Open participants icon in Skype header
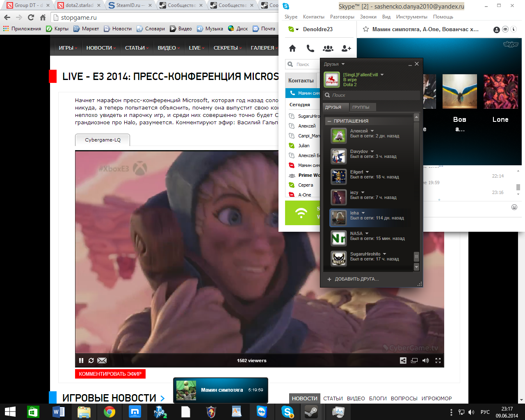This screenshot has height=420, width=525. (505, 30)
